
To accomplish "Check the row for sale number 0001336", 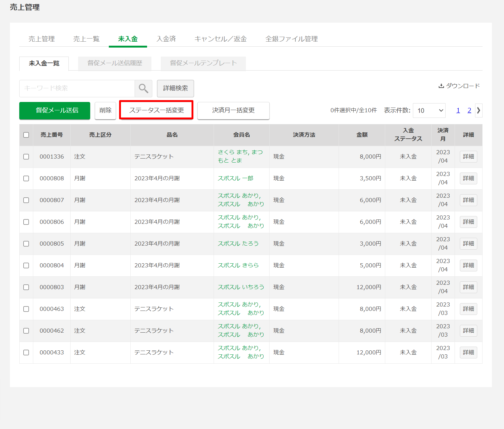I will [x=26, y=157].
